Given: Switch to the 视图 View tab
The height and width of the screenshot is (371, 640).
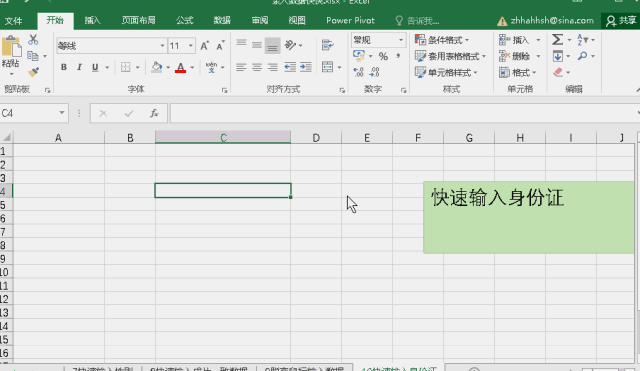Looking at the screenshot, I should [297, 20].
